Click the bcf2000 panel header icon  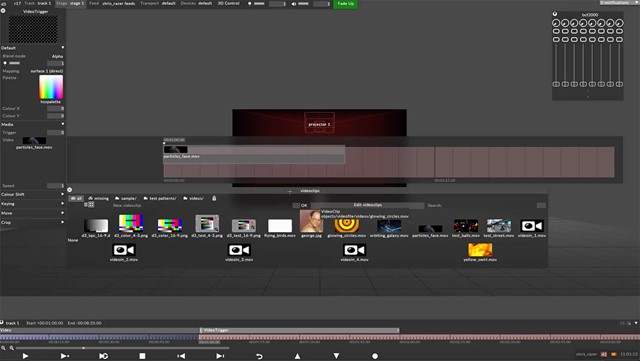(555, 14)
